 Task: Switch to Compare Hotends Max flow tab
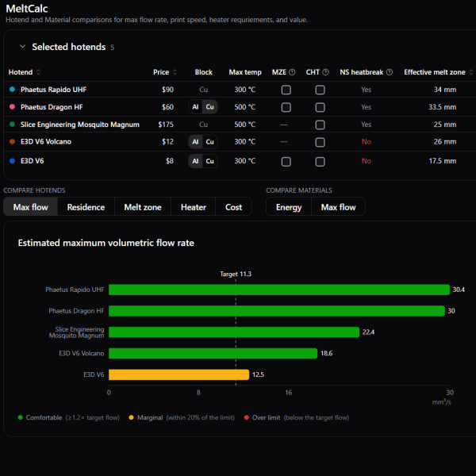click(30, 207)
